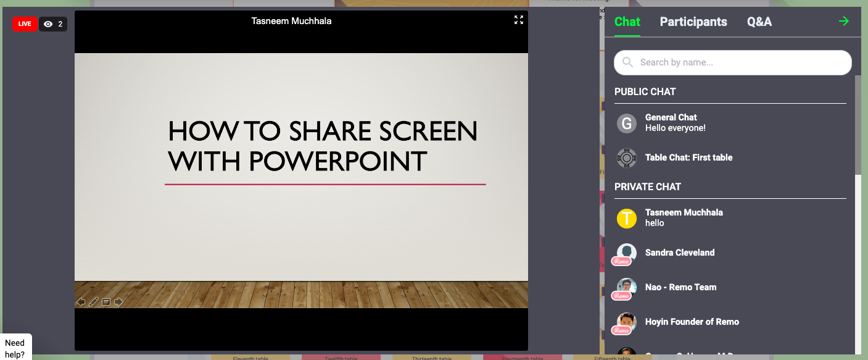Expand shared screen to fullscreen

pyautogui.click(x=519, y=20)
